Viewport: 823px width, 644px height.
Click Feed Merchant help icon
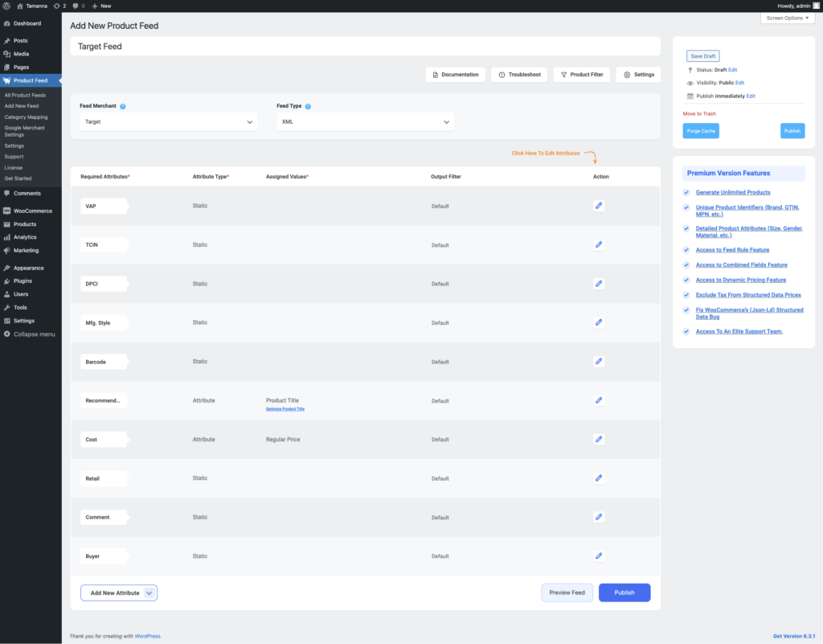click(x=123, y=106)
